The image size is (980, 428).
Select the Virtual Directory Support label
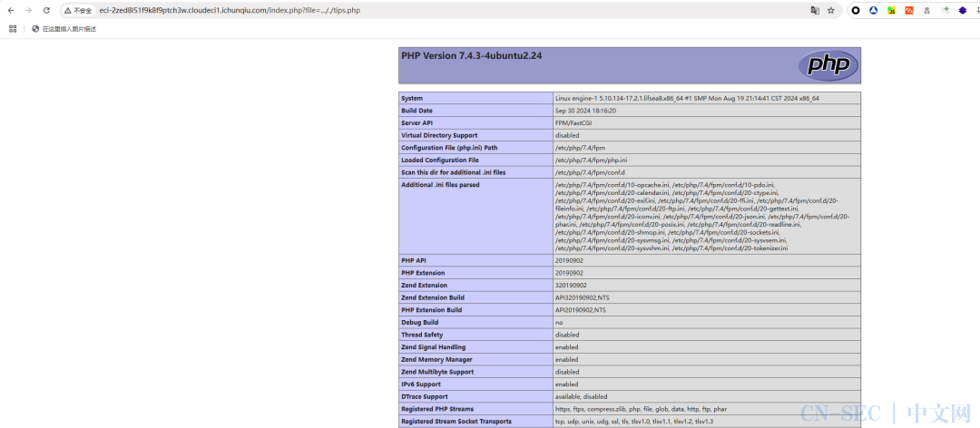point(439,136)
